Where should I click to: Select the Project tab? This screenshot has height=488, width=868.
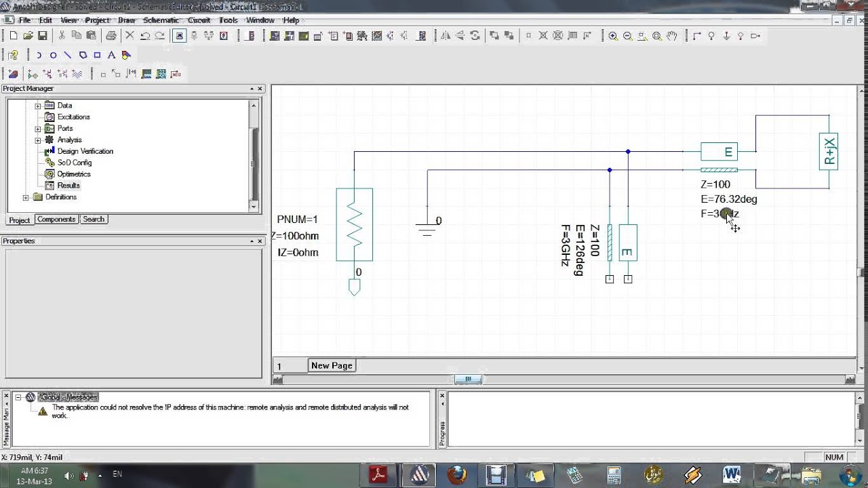(x=19, y=220)
